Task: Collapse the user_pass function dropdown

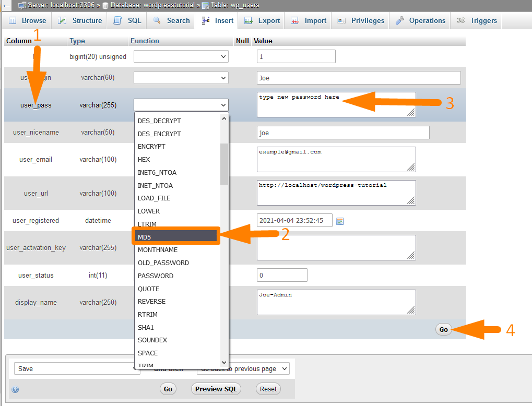Action: (x=181, y=105)
